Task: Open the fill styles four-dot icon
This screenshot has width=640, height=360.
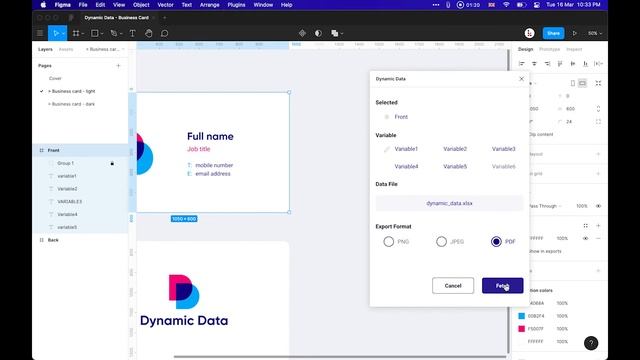Action: [586, 226]
